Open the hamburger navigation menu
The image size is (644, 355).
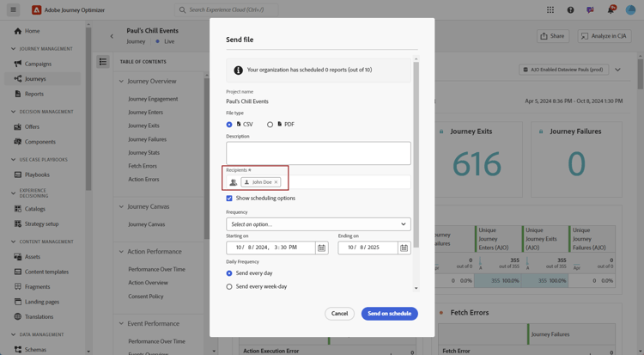[13, 9]
